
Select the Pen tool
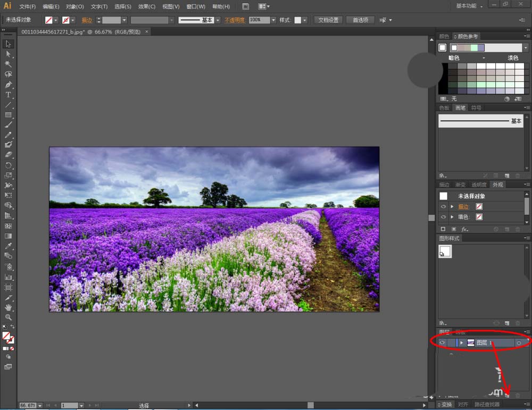coord(8,85)
